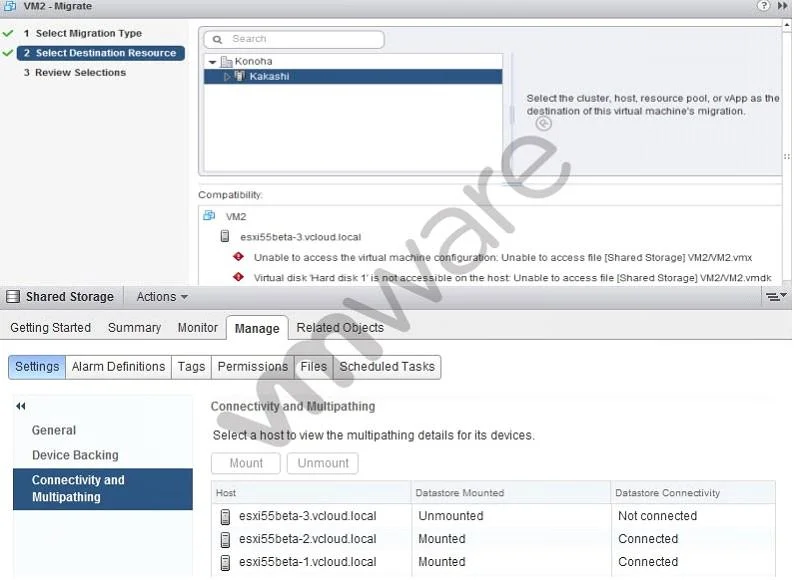Open the Getting Started tab
Screen dimensions: 794x580
tap(51, 328)
